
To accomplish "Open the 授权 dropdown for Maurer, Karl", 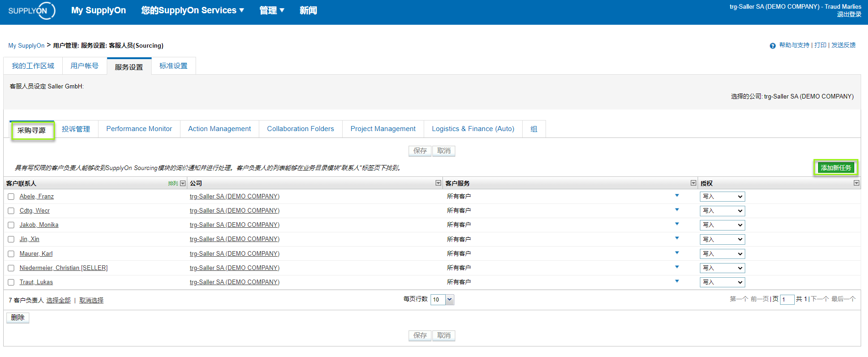I will tap(722, 254).
